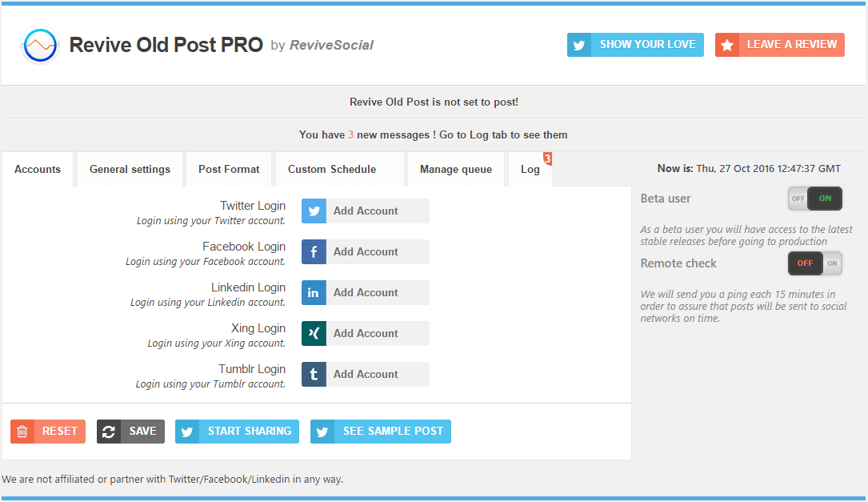The width and height of the screenshot is (868, 502).
Task: Click See Sample Post button
Action: (381, 432)
